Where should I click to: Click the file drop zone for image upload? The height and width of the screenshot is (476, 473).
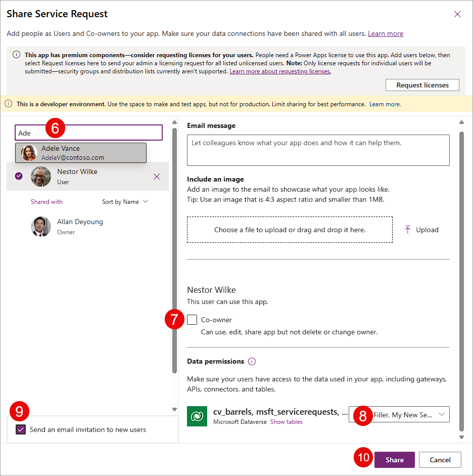tap(290, 230)
